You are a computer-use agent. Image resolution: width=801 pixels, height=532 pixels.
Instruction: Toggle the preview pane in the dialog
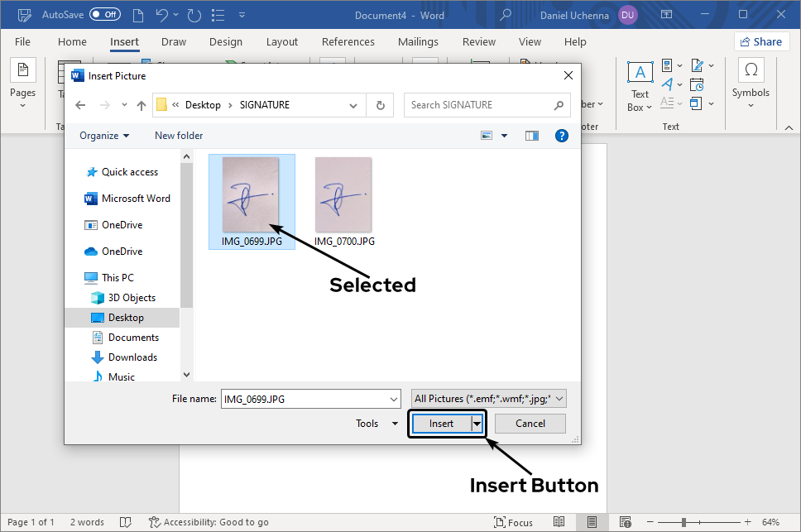[x=531, y=135]
